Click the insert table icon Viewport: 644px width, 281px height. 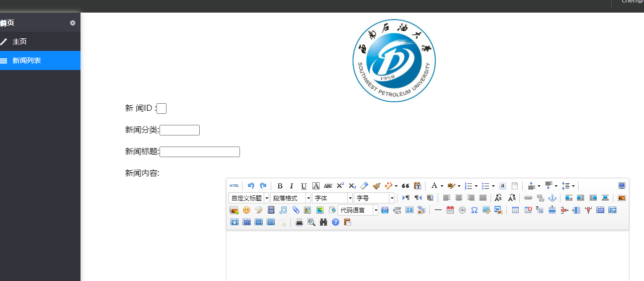point(515,210)
